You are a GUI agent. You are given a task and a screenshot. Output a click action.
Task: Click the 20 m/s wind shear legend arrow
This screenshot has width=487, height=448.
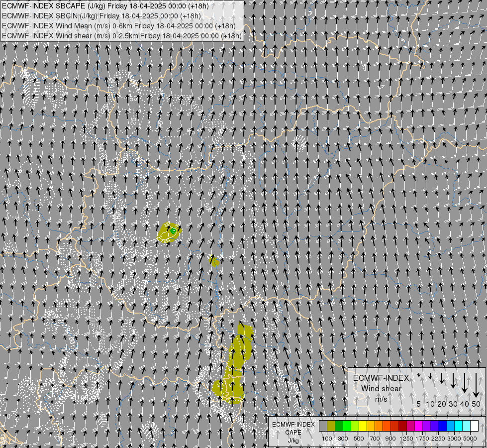442,378
